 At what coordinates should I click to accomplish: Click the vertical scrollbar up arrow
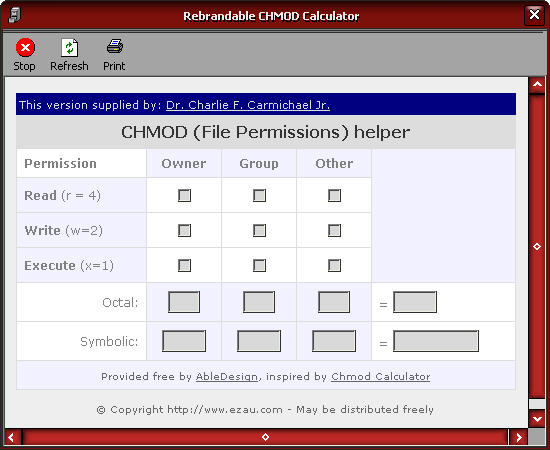pyautogui.click(x=537, y=85)
